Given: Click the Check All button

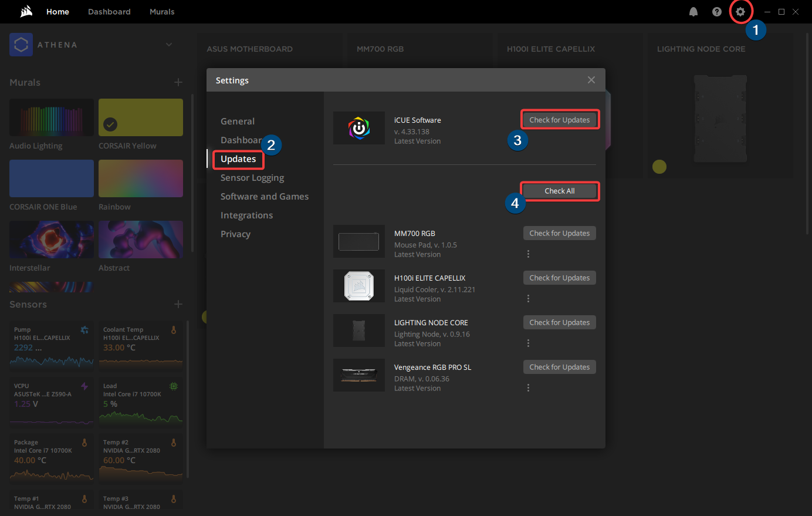Looking at the screenshot, I should point(560,191).
